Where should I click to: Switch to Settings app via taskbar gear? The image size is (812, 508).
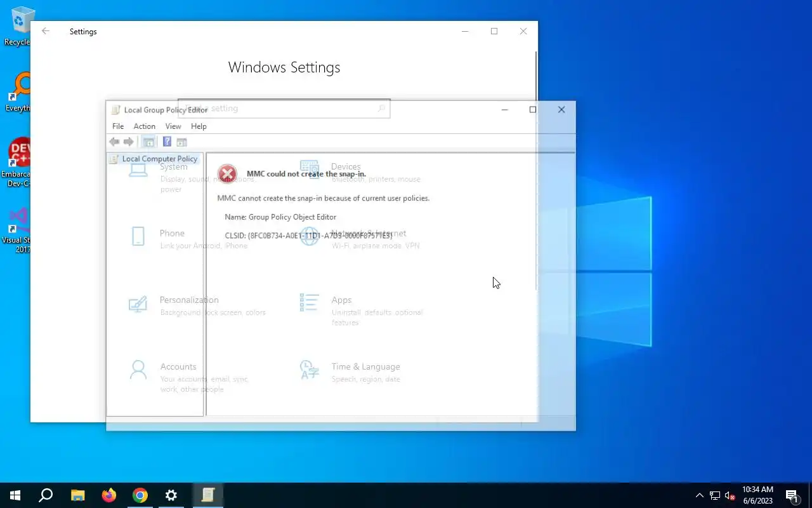171,495
